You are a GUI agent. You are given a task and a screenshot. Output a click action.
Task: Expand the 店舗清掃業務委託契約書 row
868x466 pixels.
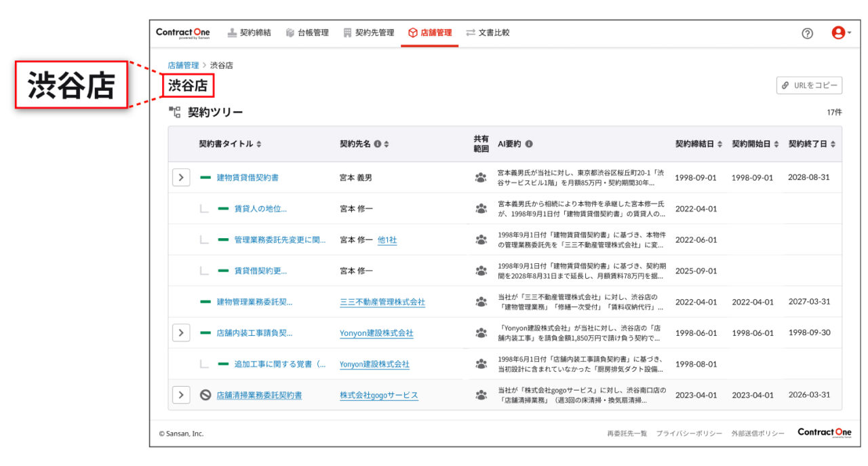180,395
